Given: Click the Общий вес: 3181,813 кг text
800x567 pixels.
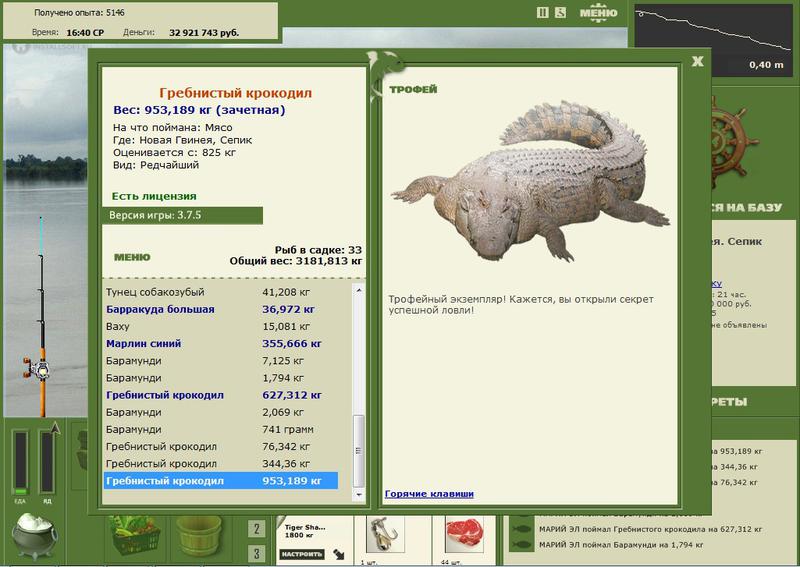Looking at the screenshot, I should [x=296, y=261].
